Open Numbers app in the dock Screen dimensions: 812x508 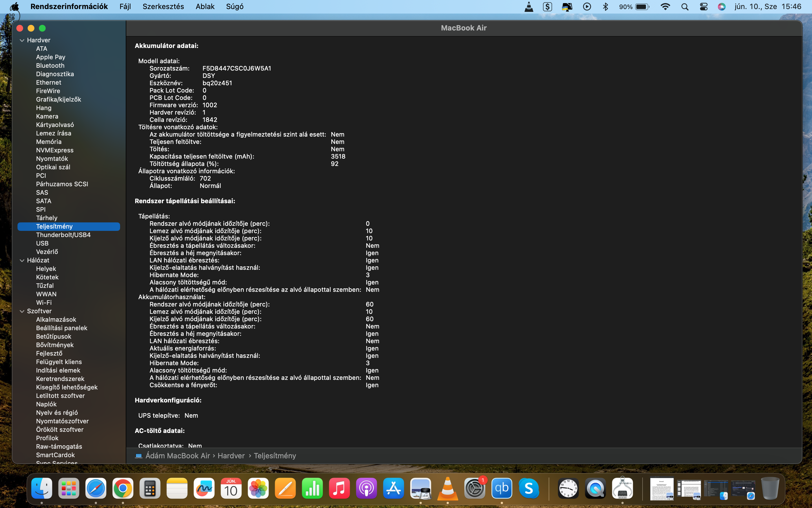point(312,488)
